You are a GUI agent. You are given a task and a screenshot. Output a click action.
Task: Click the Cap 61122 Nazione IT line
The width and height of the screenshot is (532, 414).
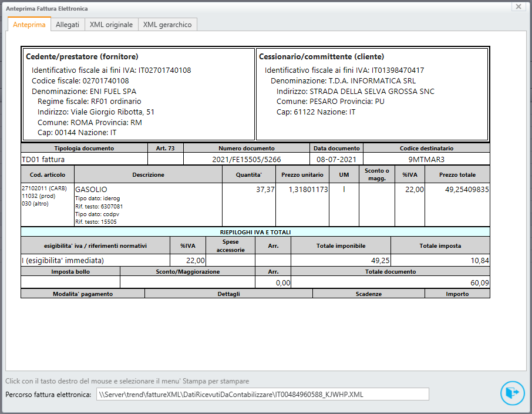point(315,112)
